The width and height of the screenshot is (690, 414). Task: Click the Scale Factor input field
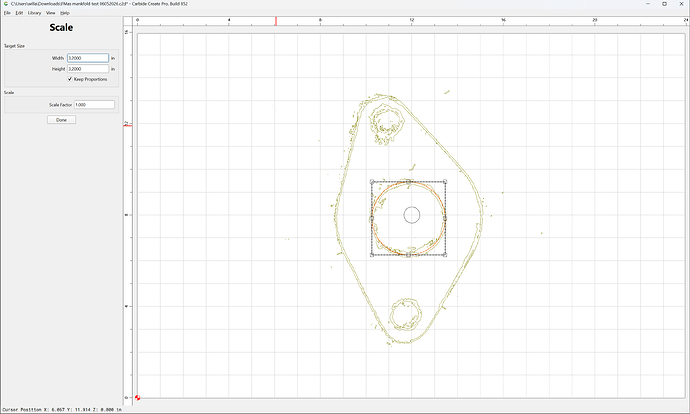[x=94, y=105]
